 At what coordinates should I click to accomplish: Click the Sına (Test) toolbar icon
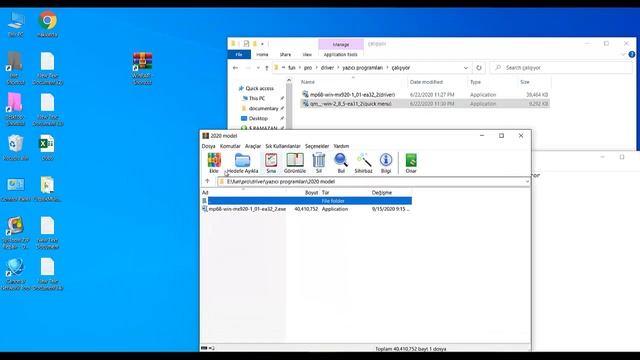[x=271, y=163]
